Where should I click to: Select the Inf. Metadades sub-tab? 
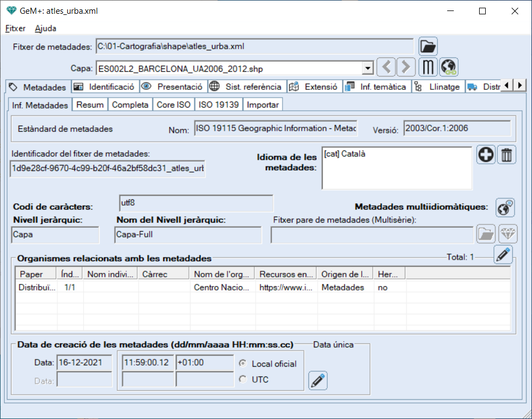coord(39,105)
